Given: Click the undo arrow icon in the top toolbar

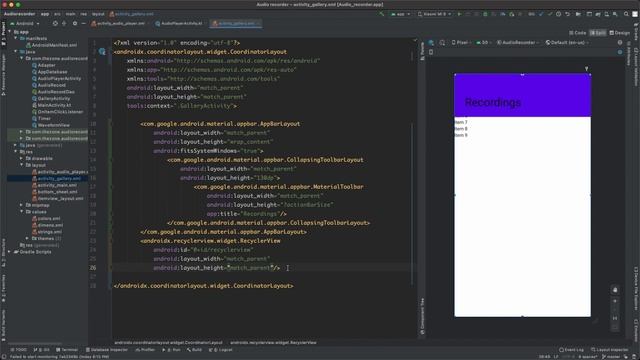Looking at the screenshot, I should click(567, 14).
